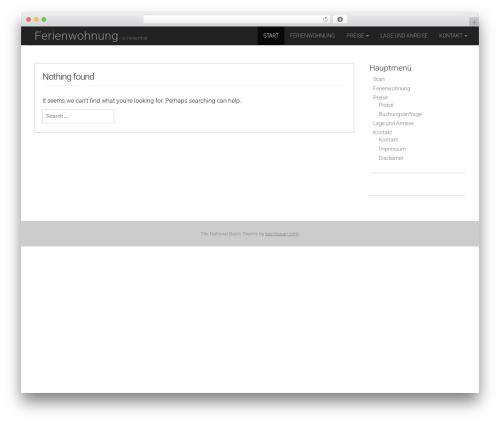
Task: Open Buchungsanfrage link in sidebar
Action: [400, 114]
